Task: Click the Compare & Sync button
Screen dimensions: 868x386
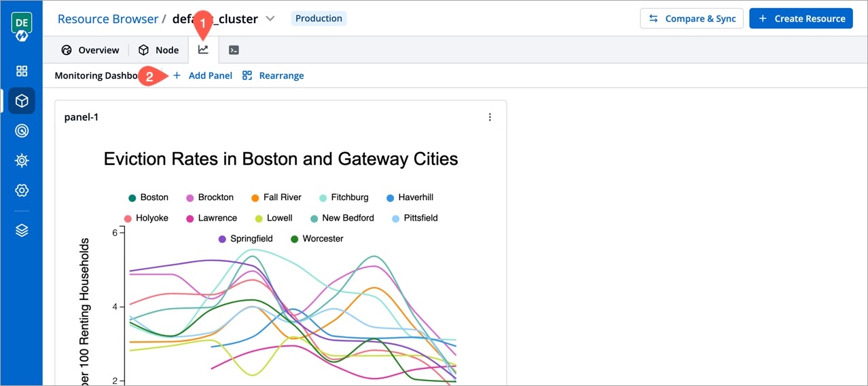Action: [692, 19]
